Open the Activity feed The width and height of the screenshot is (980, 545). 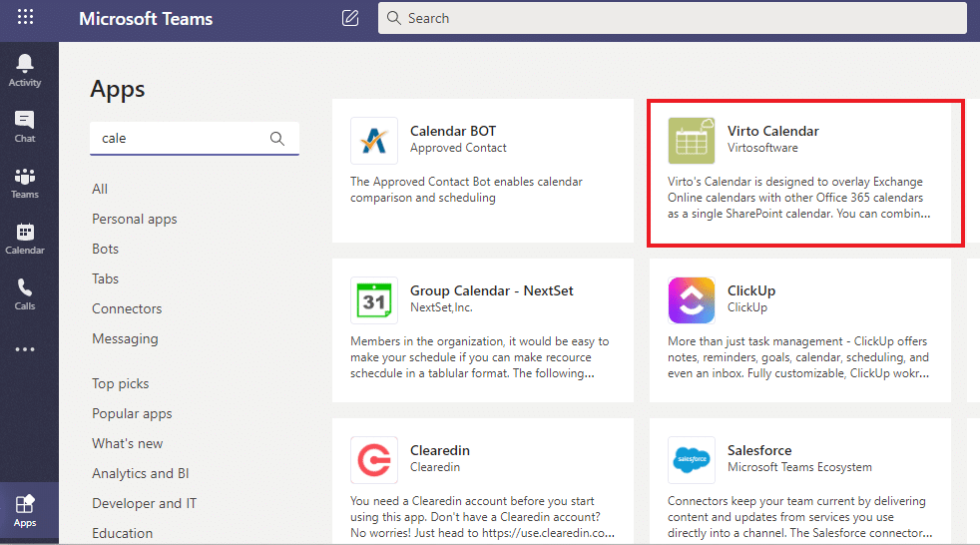coord(25,71)
